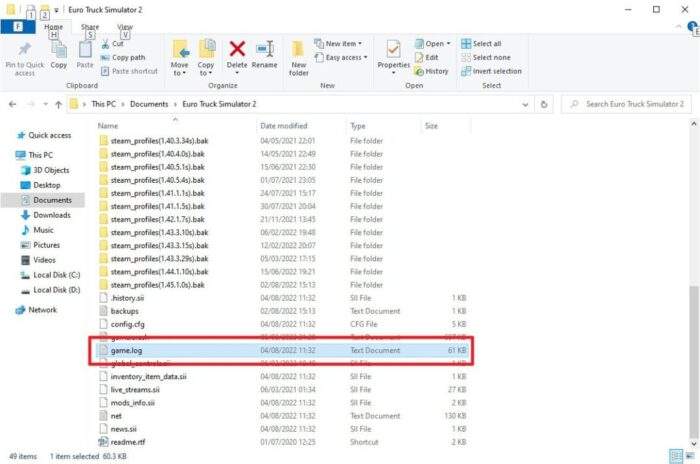This screenshot has width=700, height=464.
Task: Click Invert selection
Action: [x=491, y=71]
